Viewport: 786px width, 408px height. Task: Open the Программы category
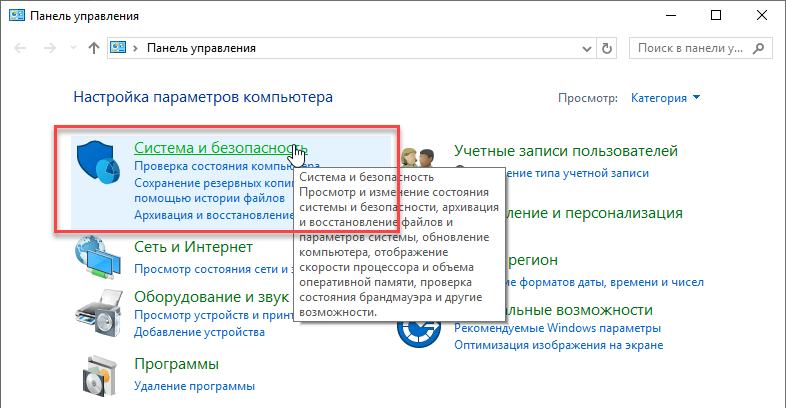(176, 364)
